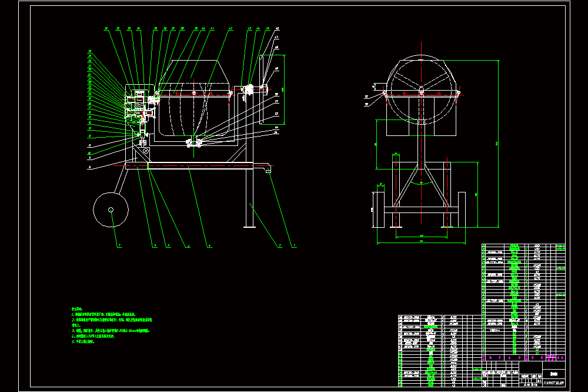Click the drum bottom bearing assembly

(x=194, y=142)
